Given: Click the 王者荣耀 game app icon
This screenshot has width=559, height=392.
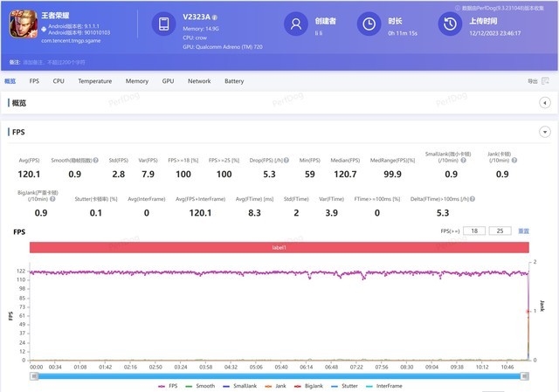Looking at the screenshot, I should click(x=21, y=24).
